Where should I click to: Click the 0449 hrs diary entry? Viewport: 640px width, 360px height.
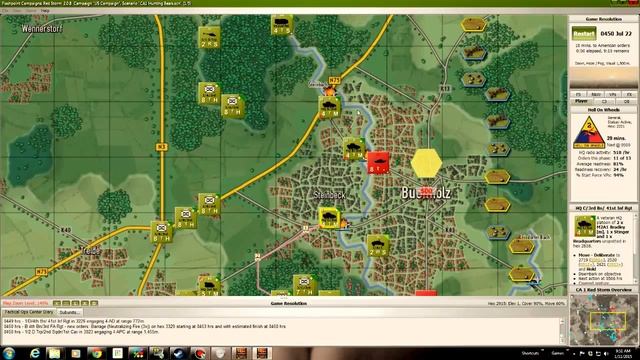(x=74, y=321)
